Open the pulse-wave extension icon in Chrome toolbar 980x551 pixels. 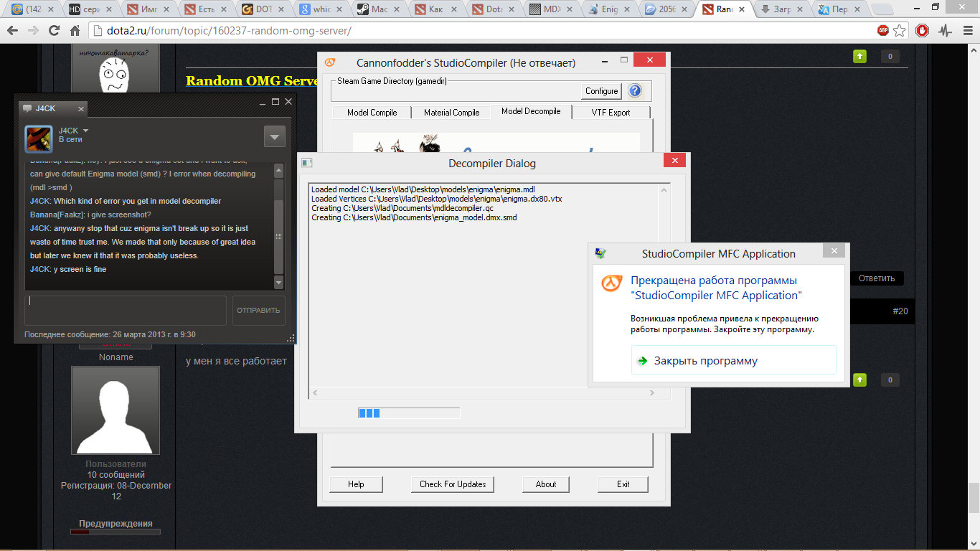point(944,31)
